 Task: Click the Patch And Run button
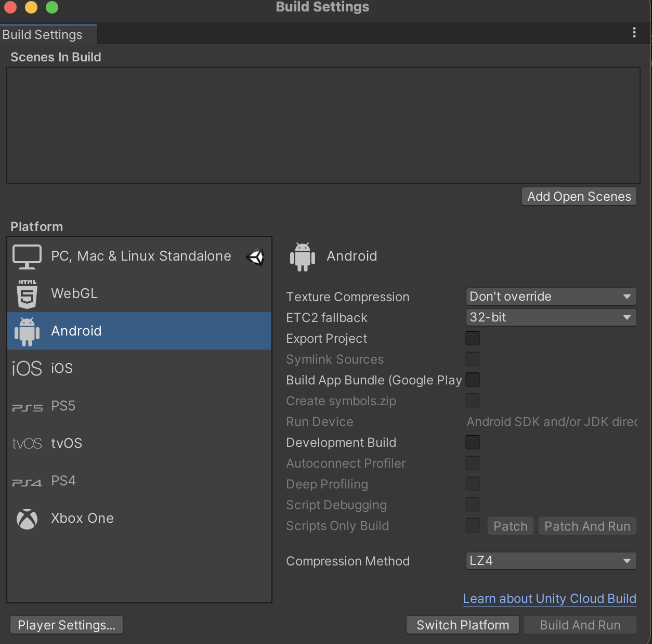(588, 526)
